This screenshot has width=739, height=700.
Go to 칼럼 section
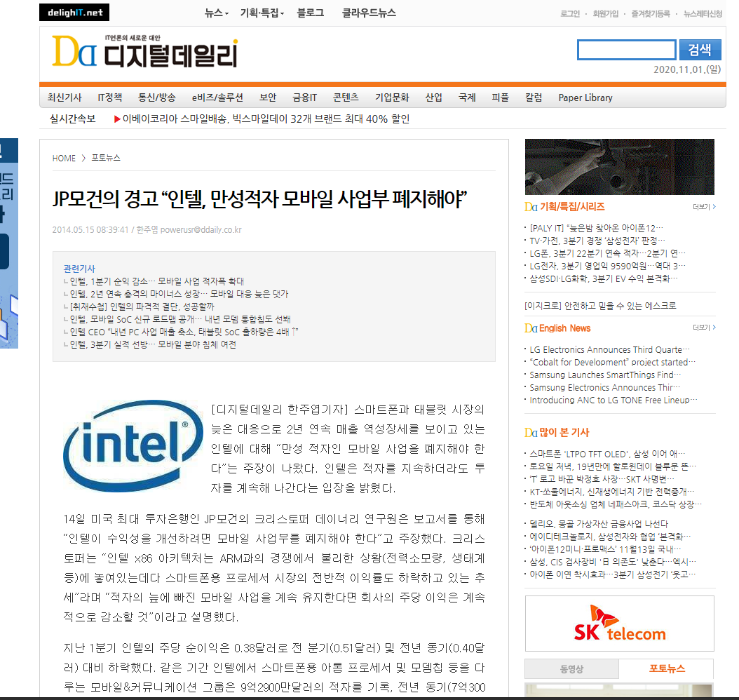(534, 97)
